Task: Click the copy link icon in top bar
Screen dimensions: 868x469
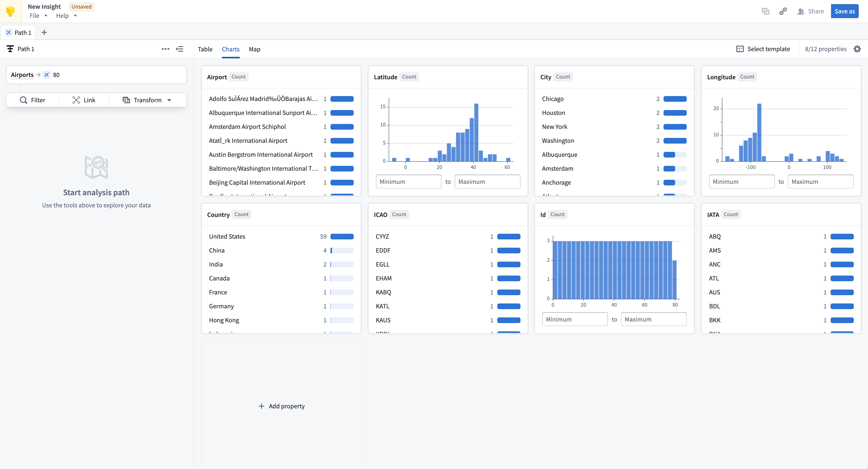Action: pyautogui.click(x=783, y=11)
